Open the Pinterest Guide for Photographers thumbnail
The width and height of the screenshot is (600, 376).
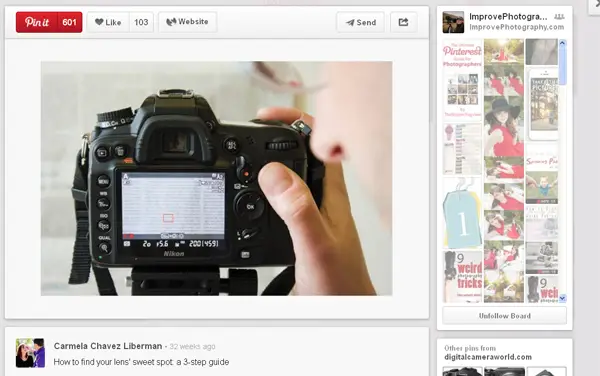(462, 80)
